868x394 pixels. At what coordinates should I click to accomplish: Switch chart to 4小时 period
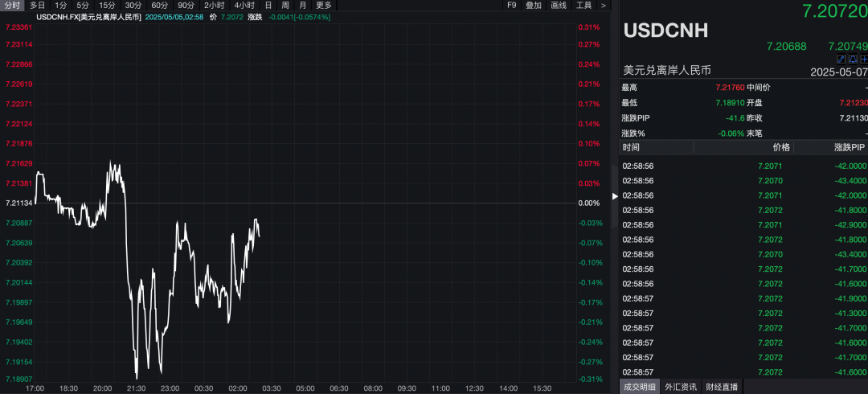click(x=244, y=5)
